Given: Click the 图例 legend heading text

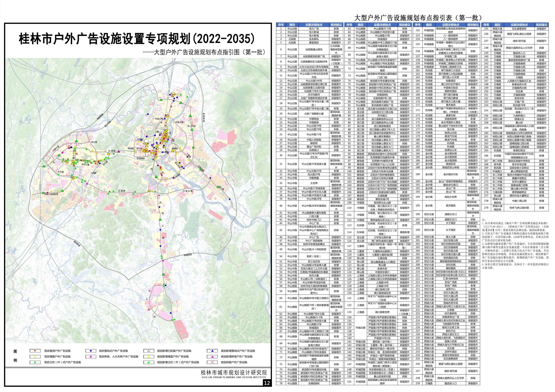Looking at the screenshot, I should coord(15,356).
